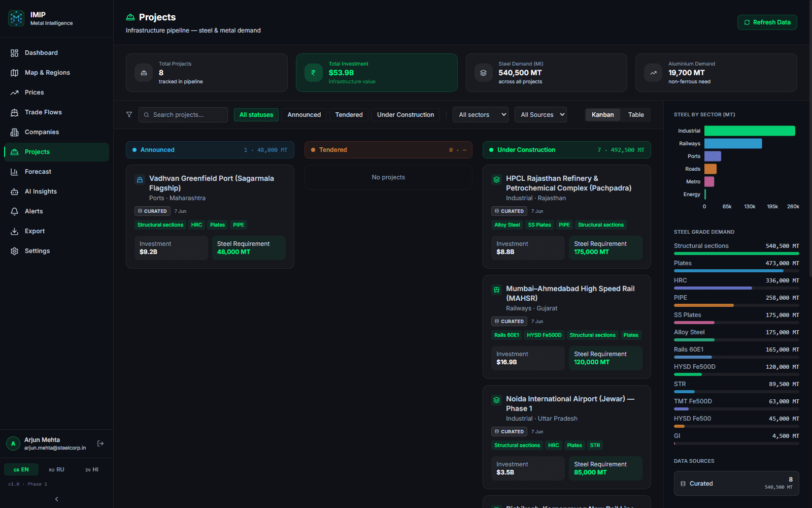Open the AI Insights robot icon
The image size is (812, 508).
pyautogui.click(x=14, y=192)
